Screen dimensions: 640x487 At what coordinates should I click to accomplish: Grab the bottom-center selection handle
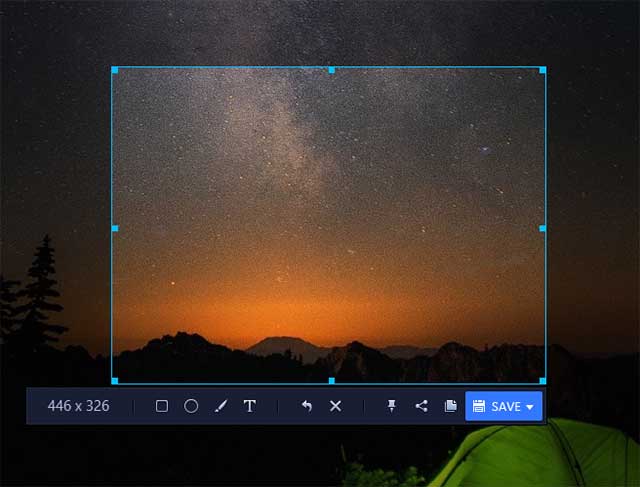point(331,381)
